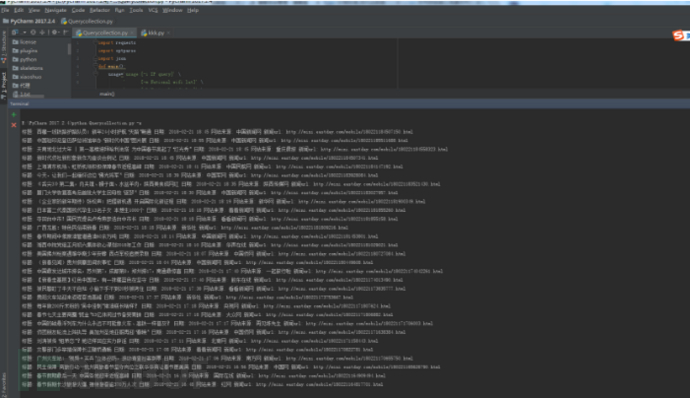690x398 pixels.
Task: Open the eastday URL in the 广西龙胜 row
Action: point(285,228)
